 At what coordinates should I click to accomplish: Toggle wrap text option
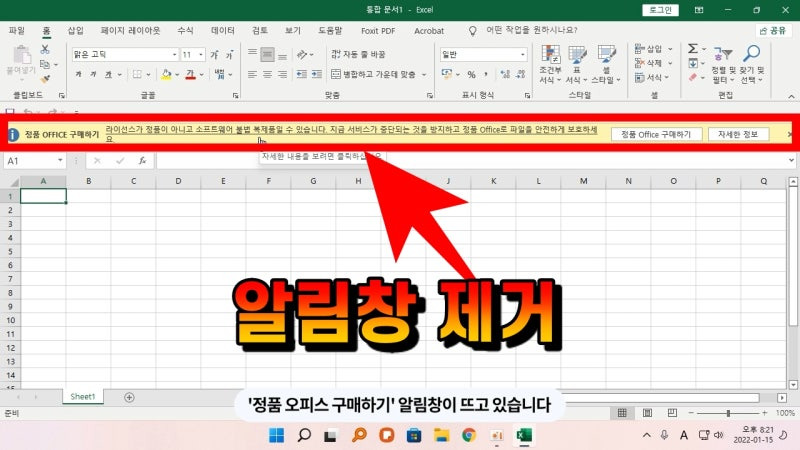tap(358, 54)
